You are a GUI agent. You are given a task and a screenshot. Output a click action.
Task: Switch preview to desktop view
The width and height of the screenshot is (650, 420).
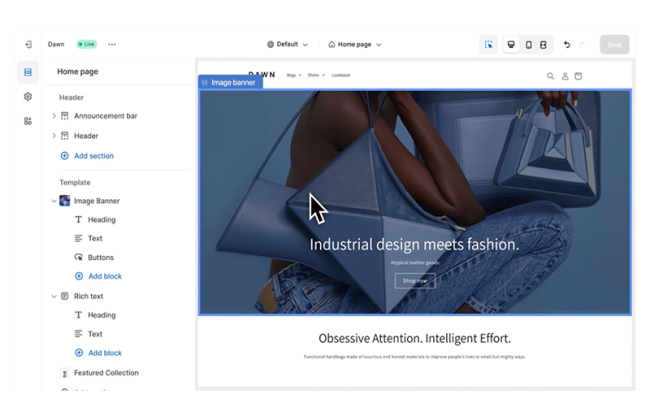(512, 44)
